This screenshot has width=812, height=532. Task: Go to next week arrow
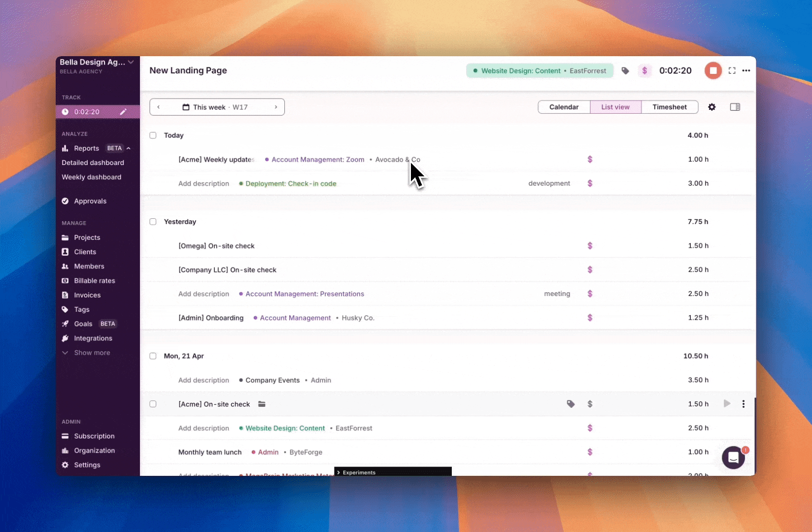click(276, 107)
